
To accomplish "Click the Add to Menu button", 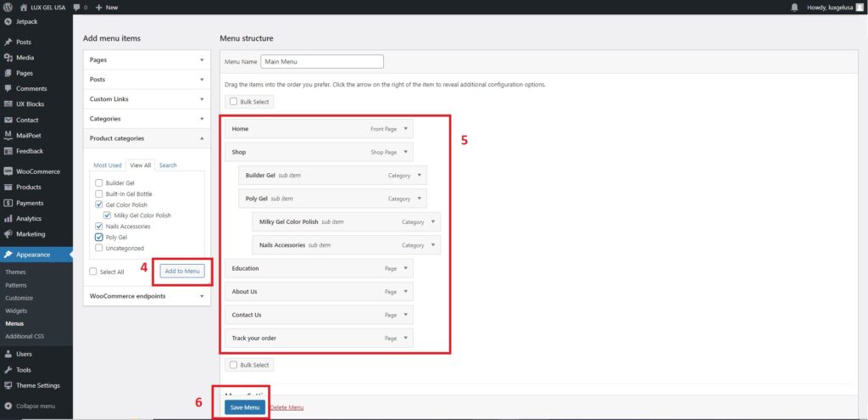I will click(x=182, y=271).
